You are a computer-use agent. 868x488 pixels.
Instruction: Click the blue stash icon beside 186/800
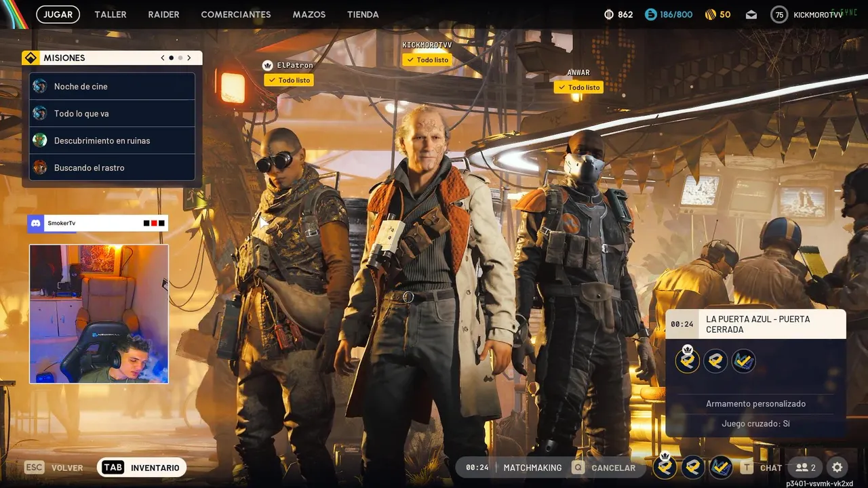[651, 14]
